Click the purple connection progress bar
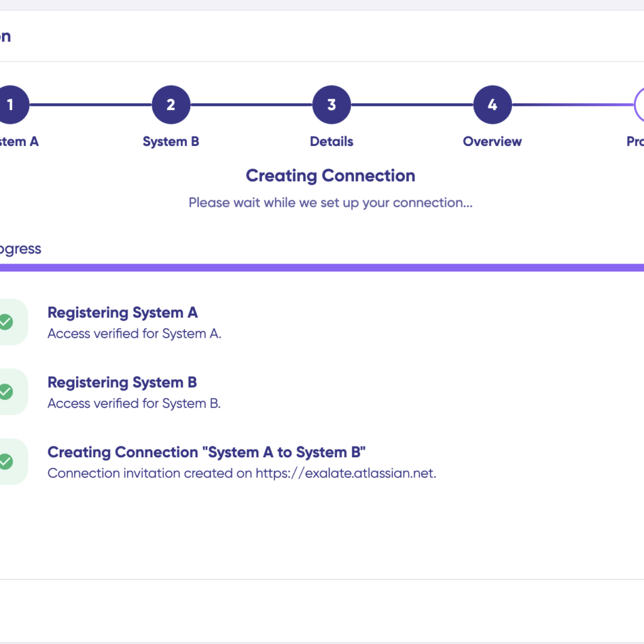The image size is (644, 644). (322, 268)
